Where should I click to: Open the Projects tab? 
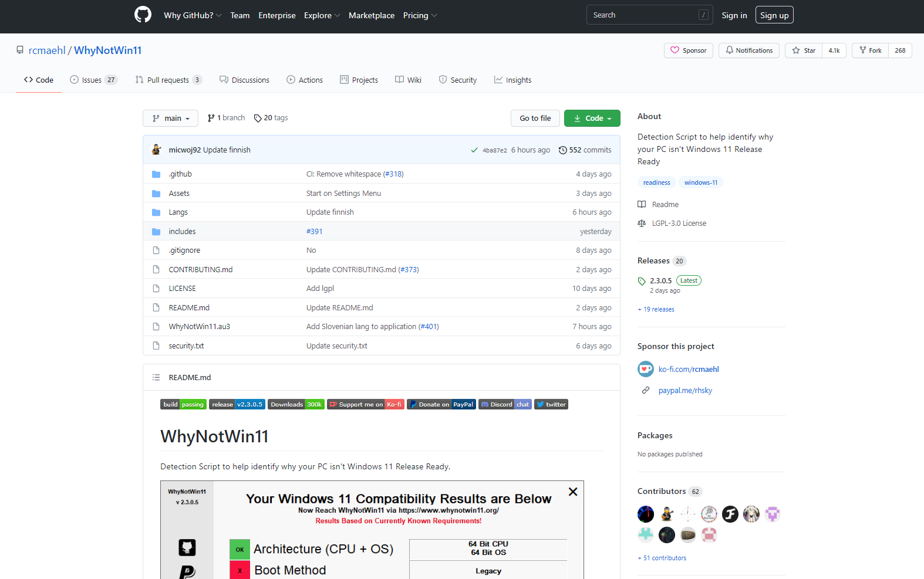[359, 80]
